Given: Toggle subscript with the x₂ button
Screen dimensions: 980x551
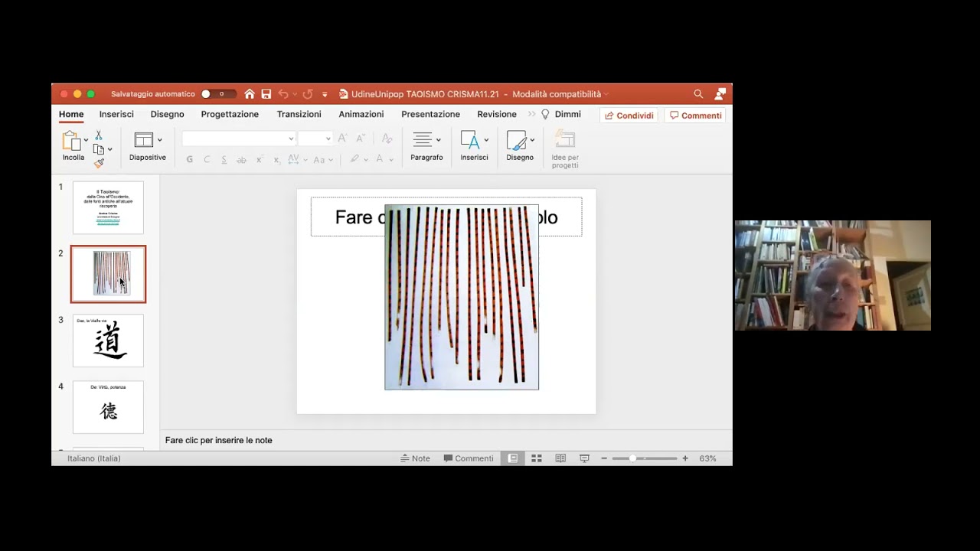Looking at the screenshot, I should (276, 160).
